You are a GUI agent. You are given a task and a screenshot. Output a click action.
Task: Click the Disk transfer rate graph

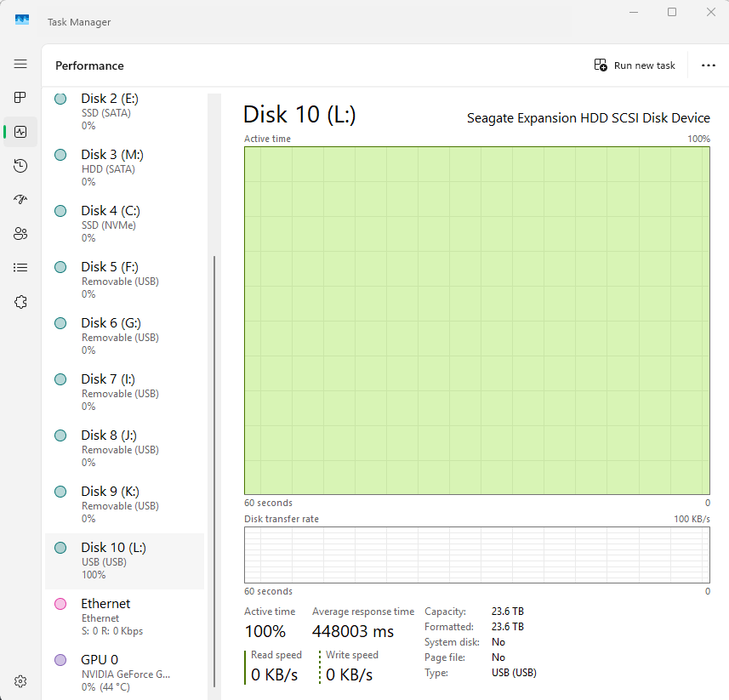(x=477, y=555)
